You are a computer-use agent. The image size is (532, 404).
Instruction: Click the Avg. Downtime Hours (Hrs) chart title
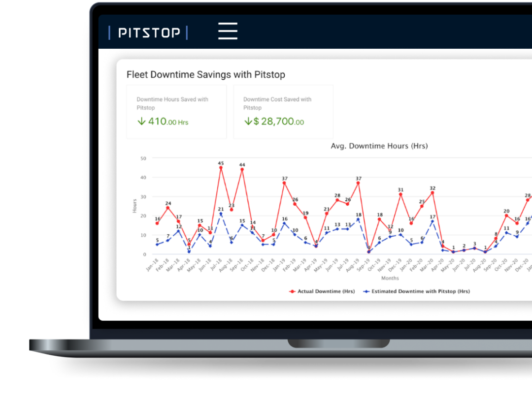click(379, 146)
